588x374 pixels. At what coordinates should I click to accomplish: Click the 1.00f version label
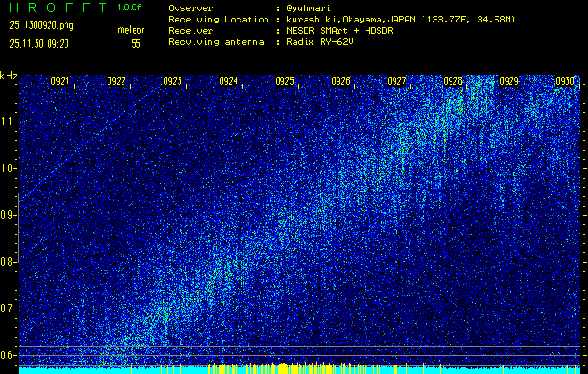(130, 7)
